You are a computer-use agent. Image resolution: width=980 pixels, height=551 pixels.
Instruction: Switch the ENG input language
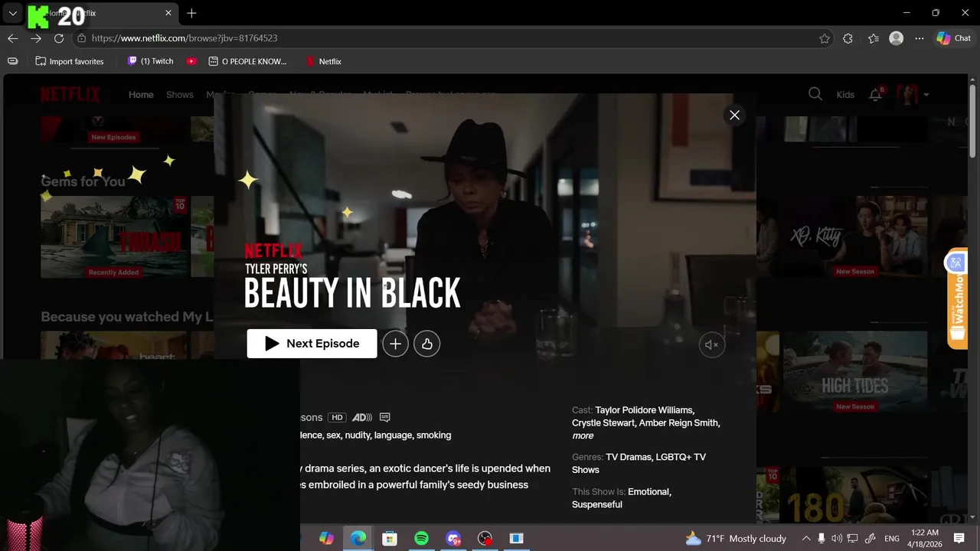[892, 539]
